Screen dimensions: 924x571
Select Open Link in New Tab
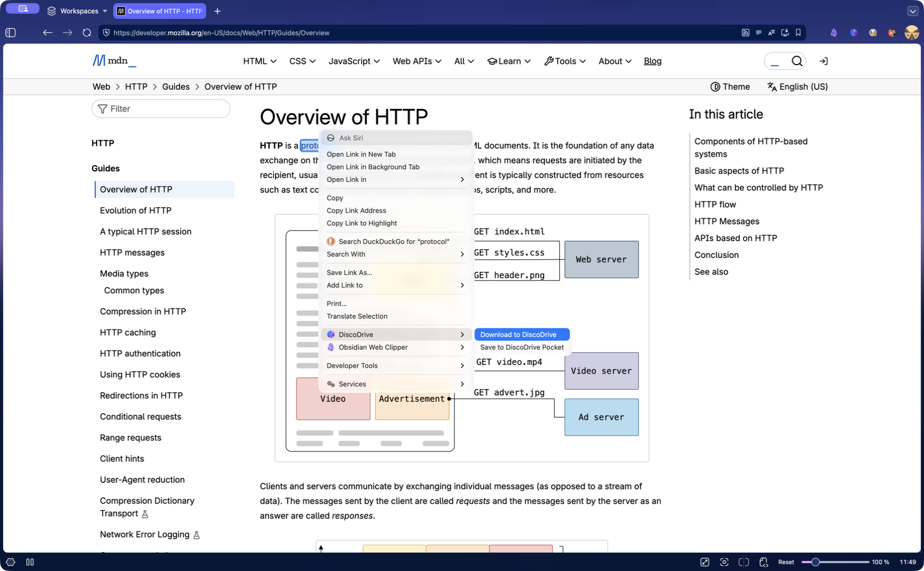tap(395, 154)
